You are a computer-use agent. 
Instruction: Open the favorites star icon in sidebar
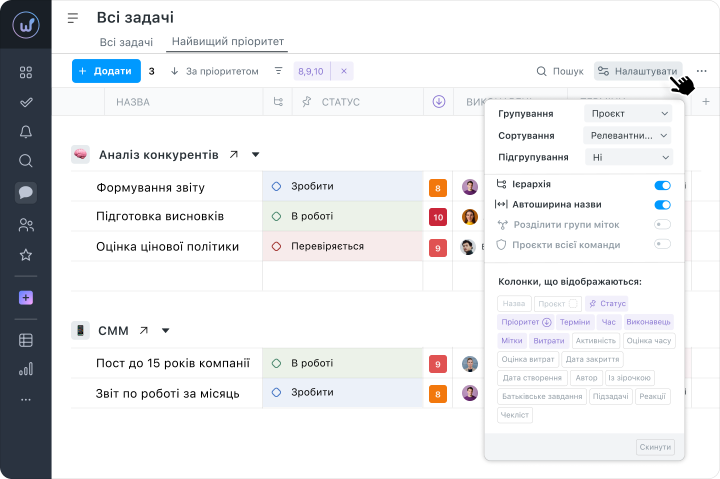pos(26,255)
